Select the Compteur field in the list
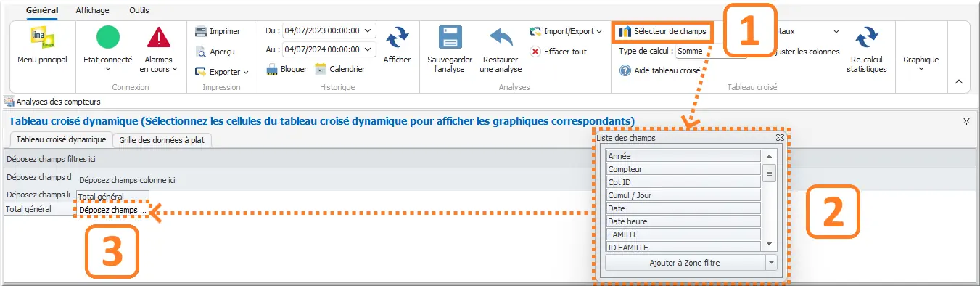 [x=683, y=169]
